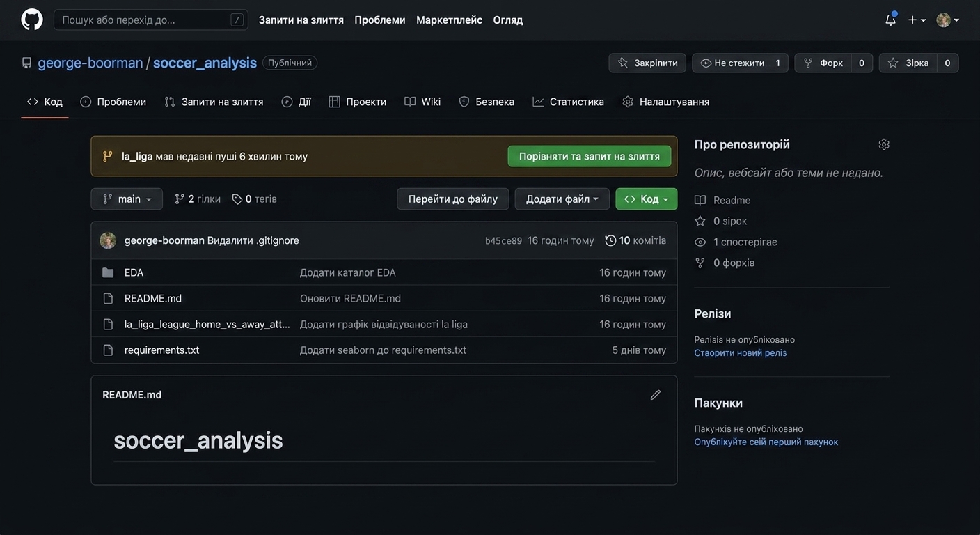Click branches icon beside 2 гілки
Screen dimensions: 980x535
180,199
